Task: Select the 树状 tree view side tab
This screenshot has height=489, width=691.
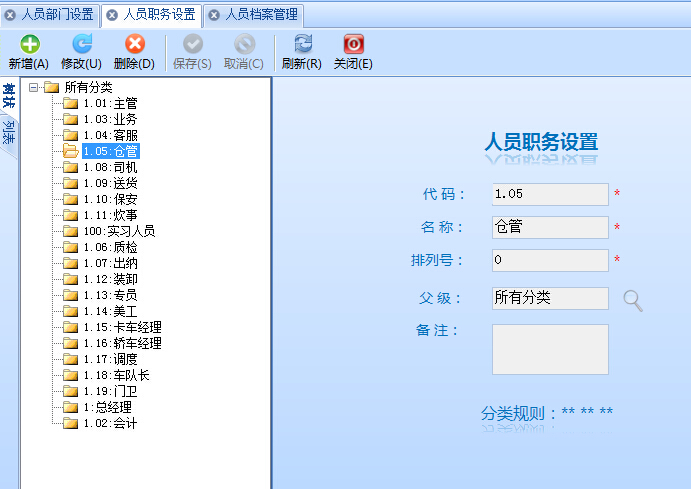Action: coord(9,96)
